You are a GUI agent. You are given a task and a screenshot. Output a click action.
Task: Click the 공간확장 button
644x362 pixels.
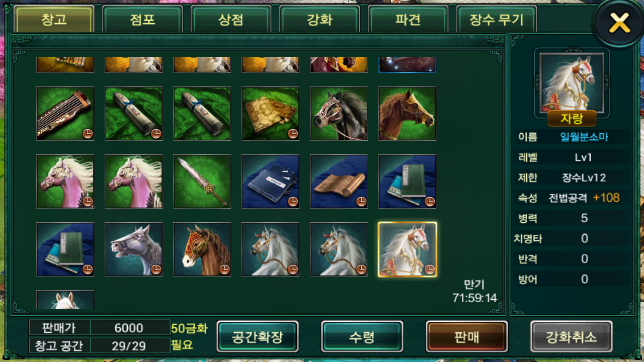pyautogui.click(x=258, y=336)
